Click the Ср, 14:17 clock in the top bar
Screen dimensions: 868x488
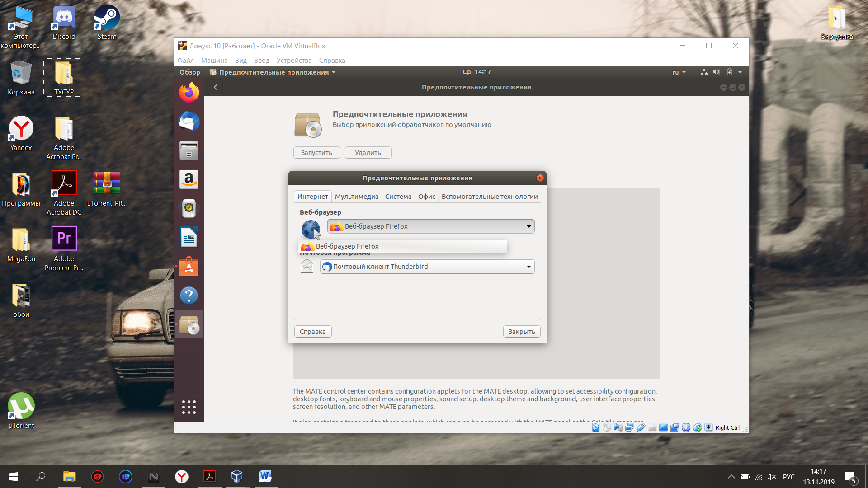pos(476,72)
